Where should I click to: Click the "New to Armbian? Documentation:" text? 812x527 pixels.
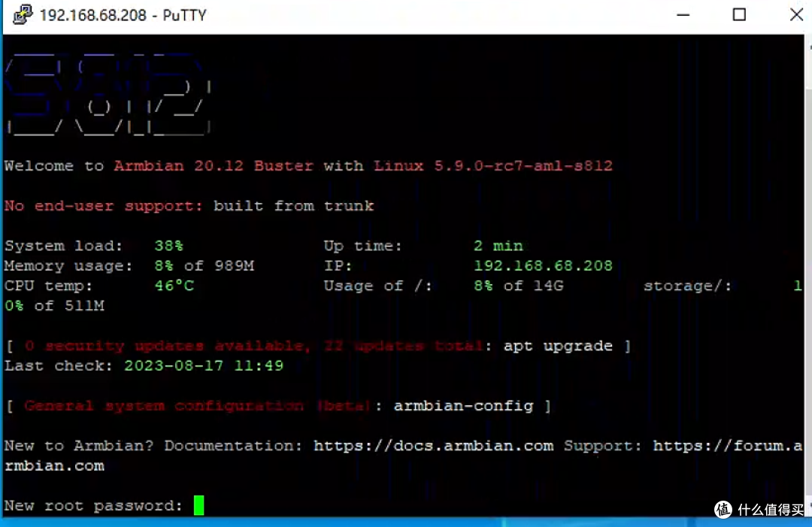pos(153,446)
